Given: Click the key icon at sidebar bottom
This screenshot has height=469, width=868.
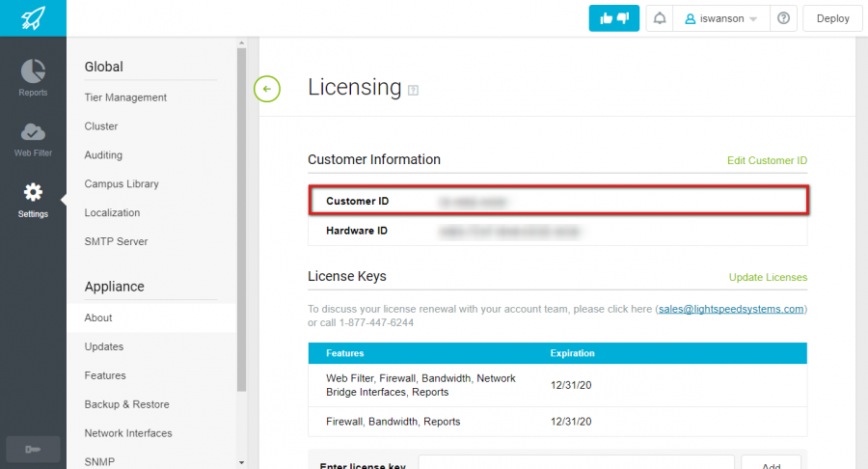Looking at the screenshot, I should click(33, 449).
